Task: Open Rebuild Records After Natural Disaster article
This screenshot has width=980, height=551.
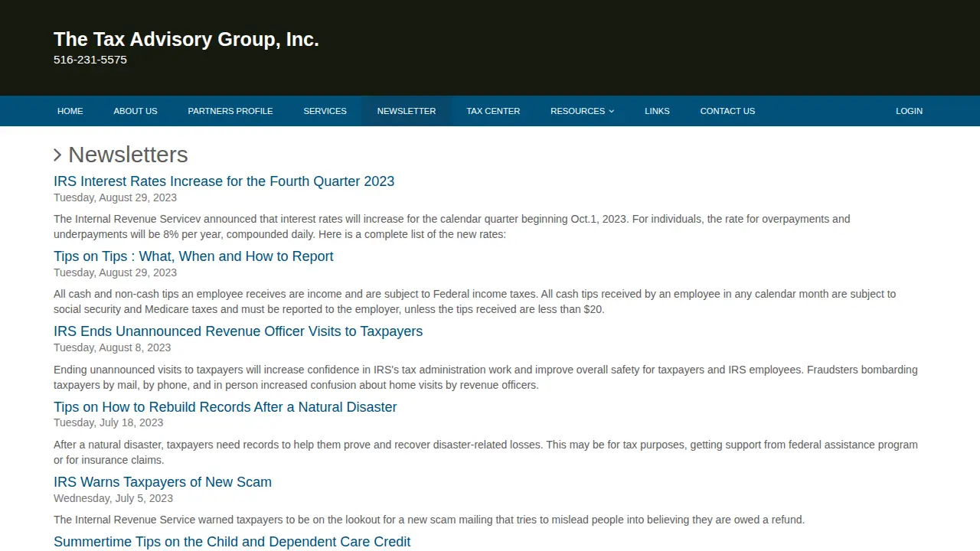Action: click(x=225, y=407)
